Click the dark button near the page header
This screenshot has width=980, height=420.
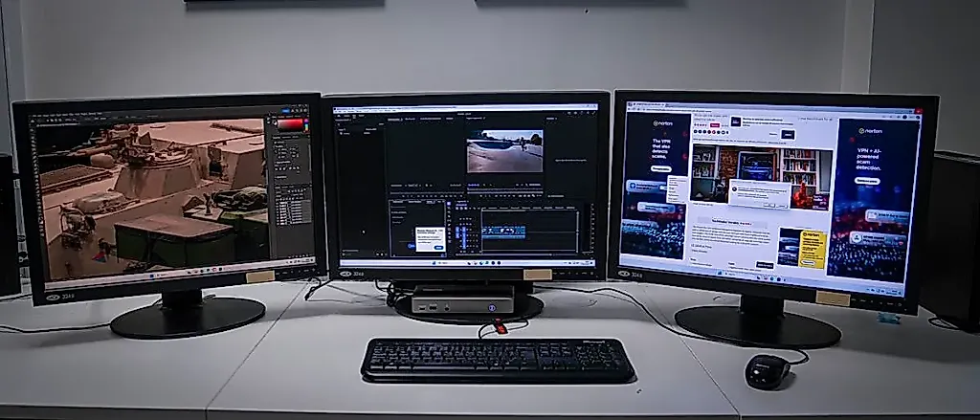coord(788,134)
